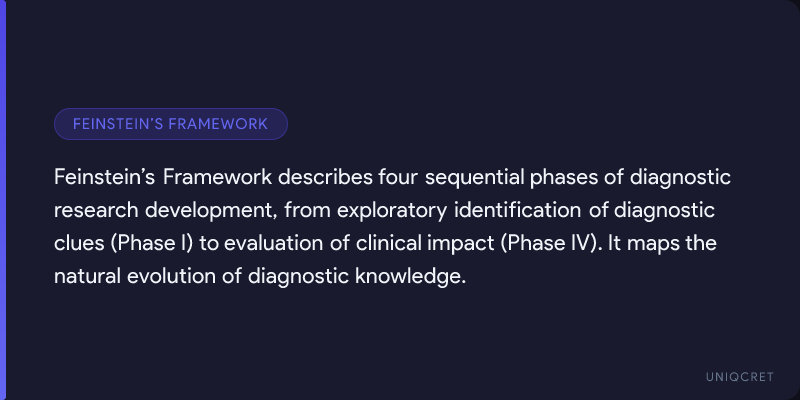Click the UNIQCRET watermark text
The image size is (800, 400).
tap(737, 374)
